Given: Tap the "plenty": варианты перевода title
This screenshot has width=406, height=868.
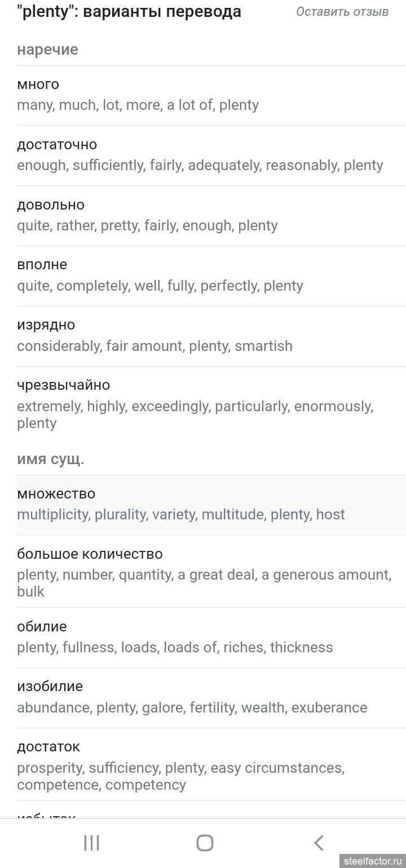Looking at the screenshot, I should (129, 12).
